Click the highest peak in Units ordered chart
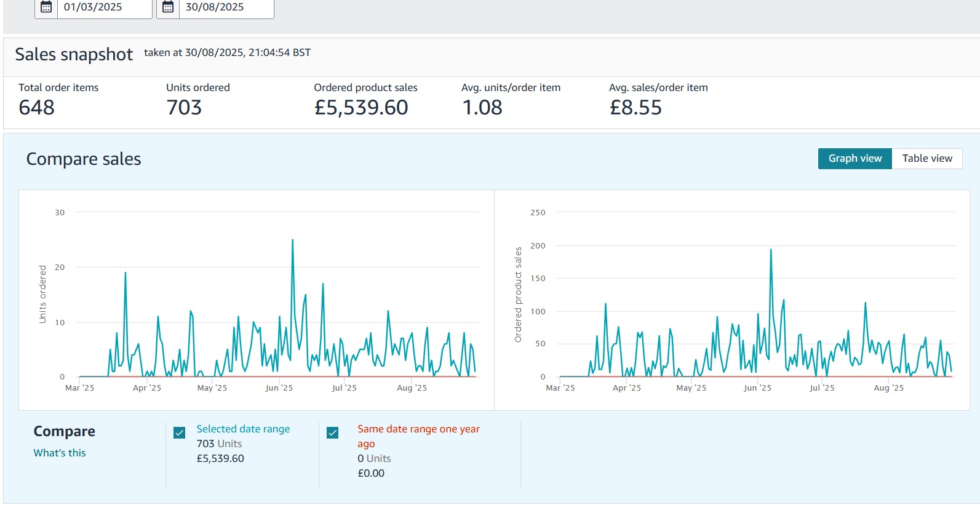Viewport: 980px width, 505px height. pyautogui.click(x=292, y=241)
